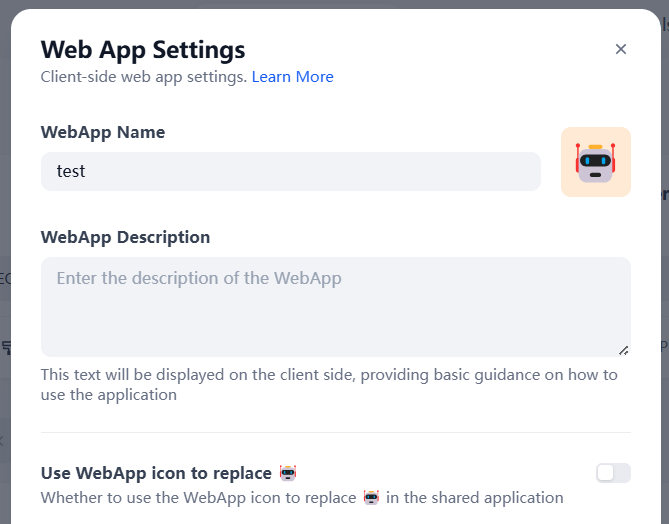Click the horizontal divider below the description help

pyautogui.click(x=335, y=433)
